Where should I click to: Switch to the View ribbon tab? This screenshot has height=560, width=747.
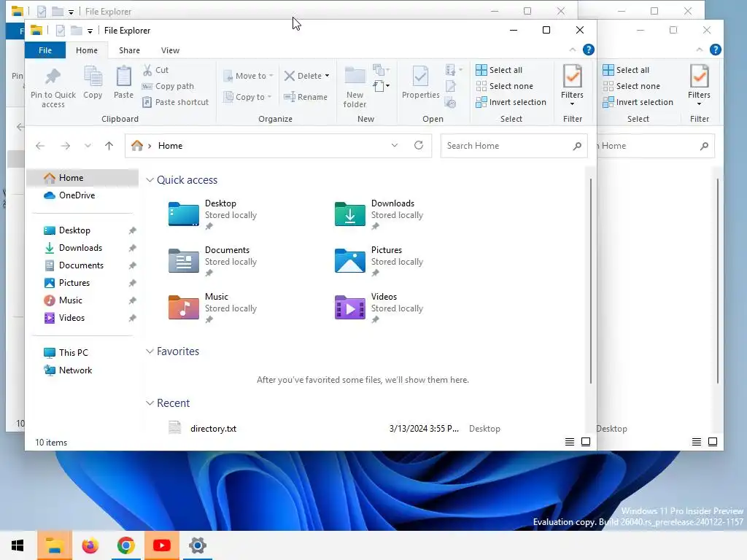coord(170,50)
